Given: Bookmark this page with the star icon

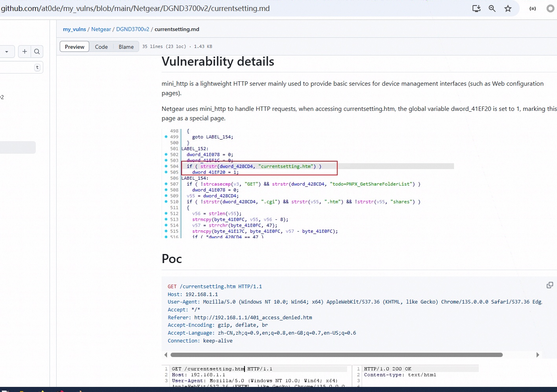Looking at the screenshot, I should [x=508, y=9].
